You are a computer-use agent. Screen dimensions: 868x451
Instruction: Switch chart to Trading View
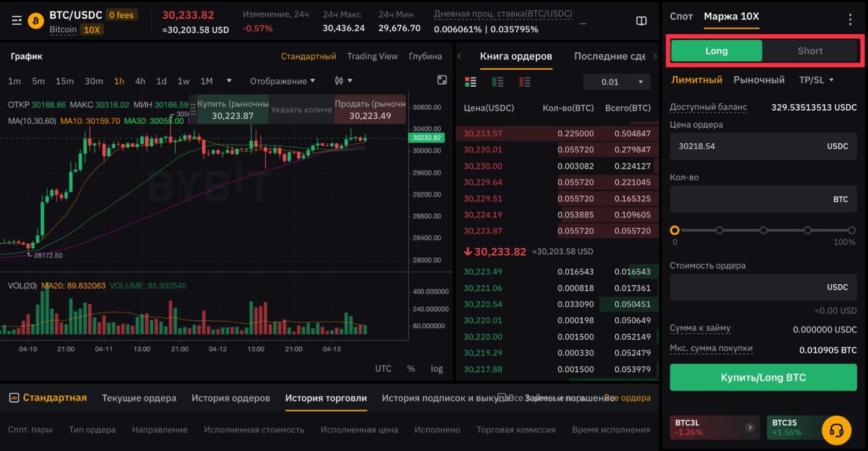[372, 56]
